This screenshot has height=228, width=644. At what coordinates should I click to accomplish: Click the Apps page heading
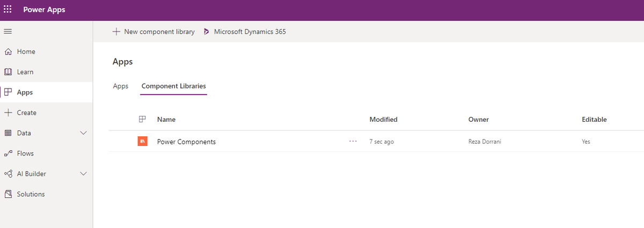122,62
